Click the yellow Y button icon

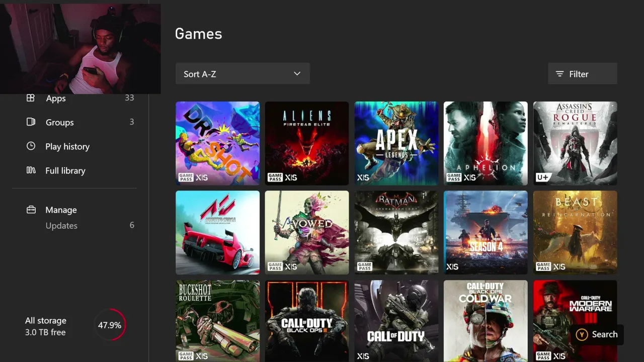(582, 334)
